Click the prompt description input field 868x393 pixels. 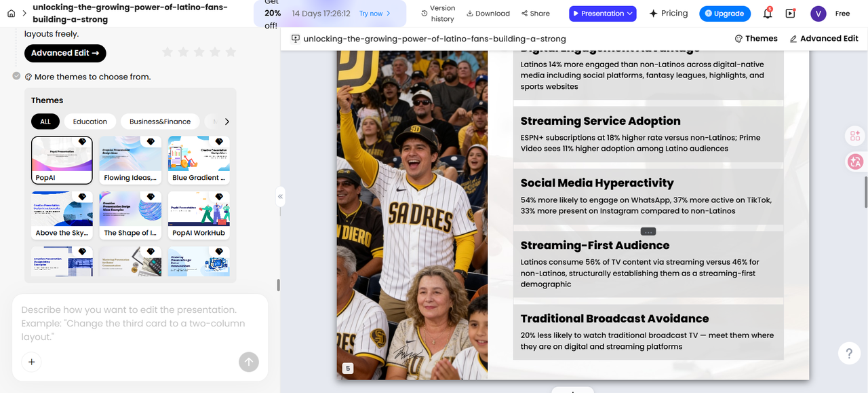(x=140, y=323)
